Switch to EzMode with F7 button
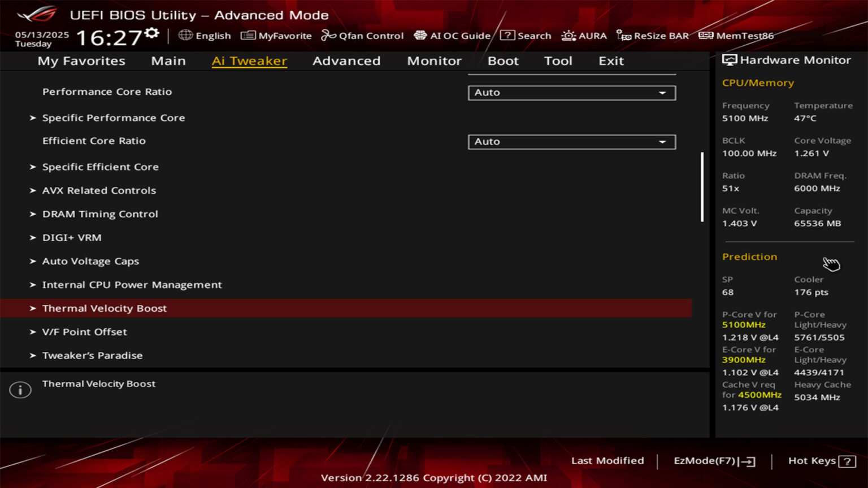Image resolution: width=868 pixels, height=488 pixels. (714, 460)
